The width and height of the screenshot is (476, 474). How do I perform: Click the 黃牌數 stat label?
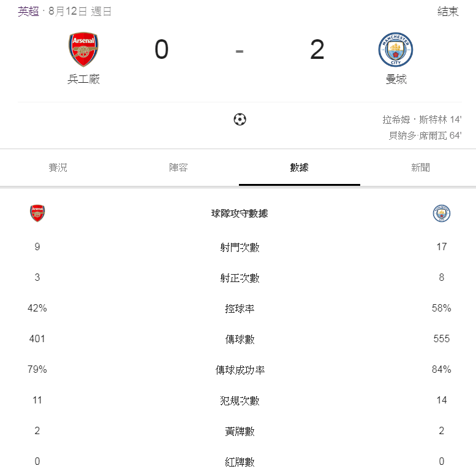(x=240, y=432)
